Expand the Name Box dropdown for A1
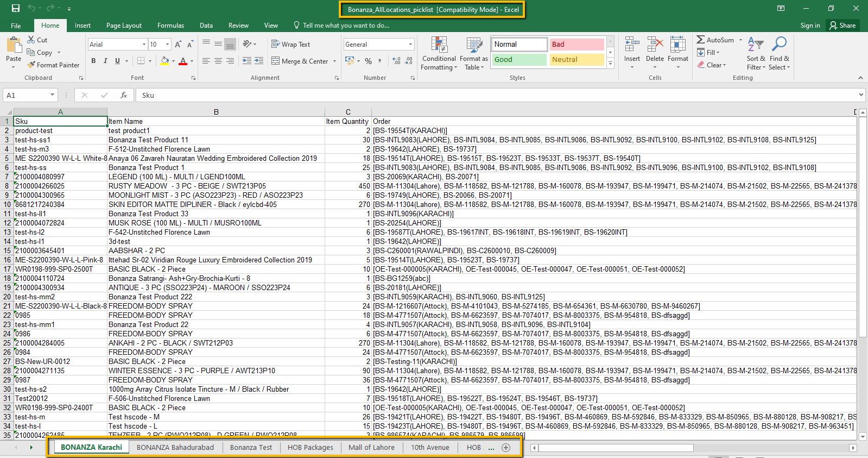868x458 pixels. pyautogui.click(x=52, y=95)
